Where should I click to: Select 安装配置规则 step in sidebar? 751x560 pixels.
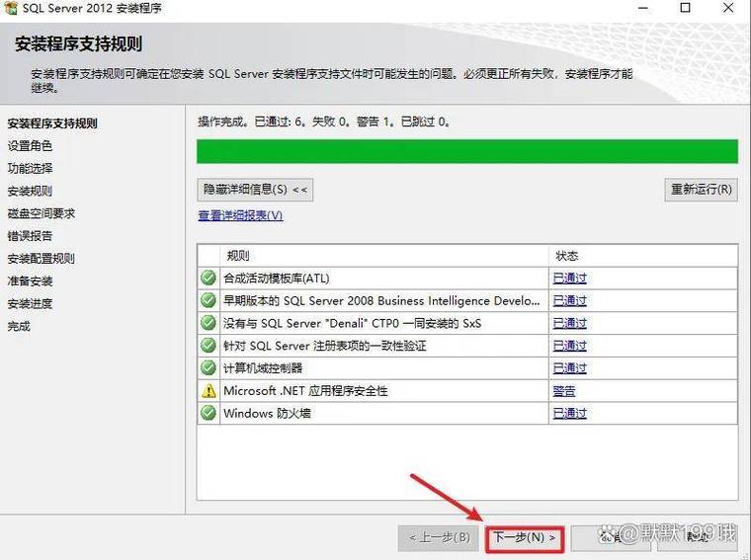(x=42, y=259)
